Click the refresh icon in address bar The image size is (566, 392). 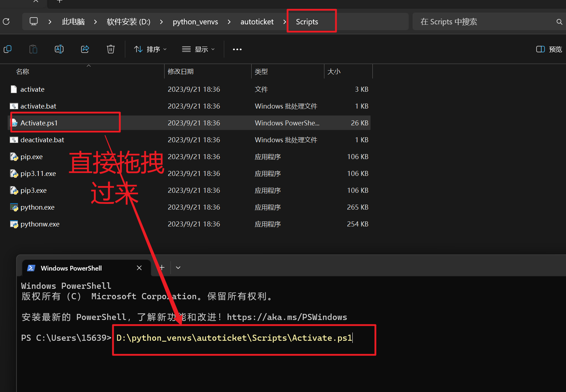tap(6, 21)
